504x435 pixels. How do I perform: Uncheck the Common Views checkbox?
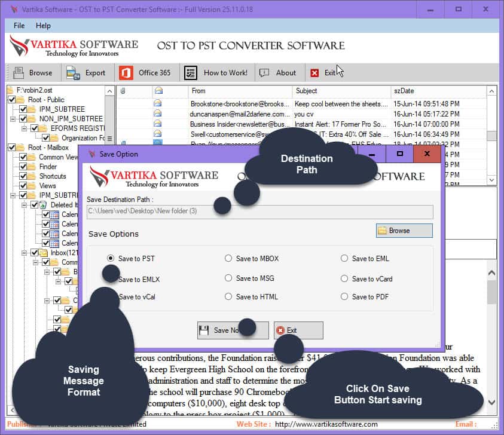(23, 157)
